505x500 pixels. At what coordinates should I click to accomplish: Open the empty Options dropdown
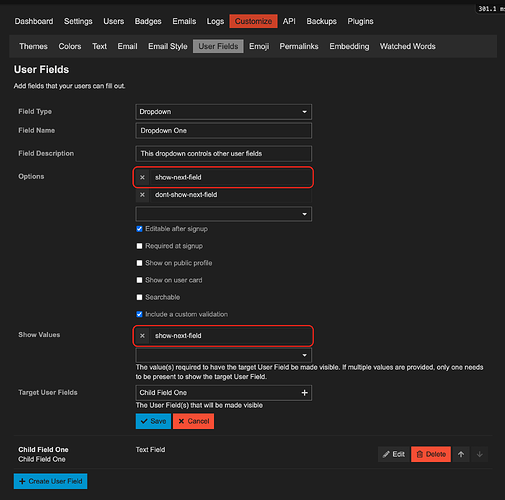pos(224,214)
